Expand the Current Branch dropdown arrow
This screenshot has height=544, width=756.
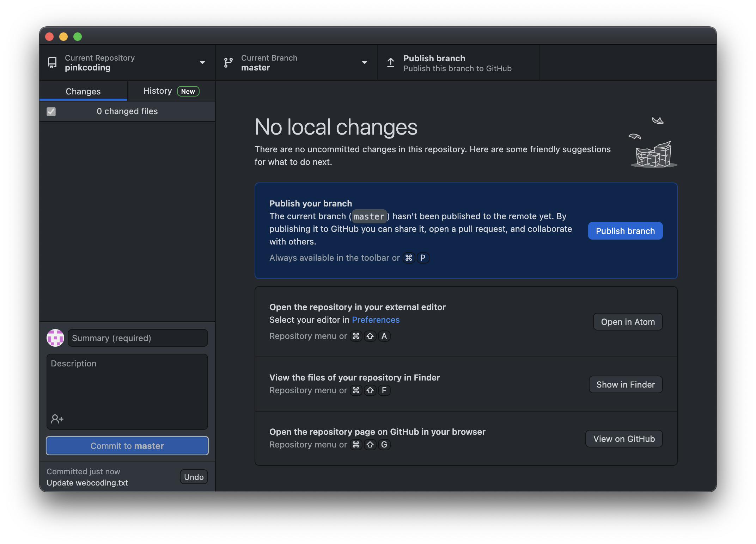click(365, 63)
